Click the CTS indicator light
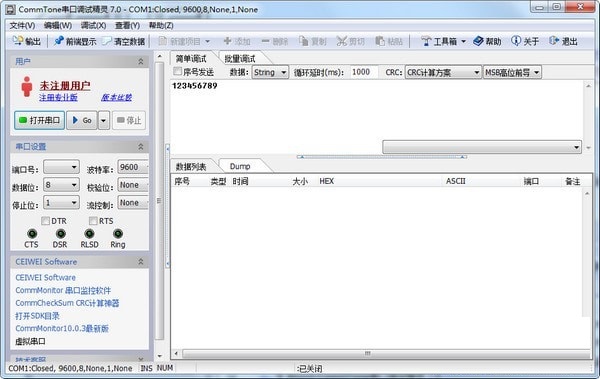Screen dimensions: 600x379 [32, 234]
